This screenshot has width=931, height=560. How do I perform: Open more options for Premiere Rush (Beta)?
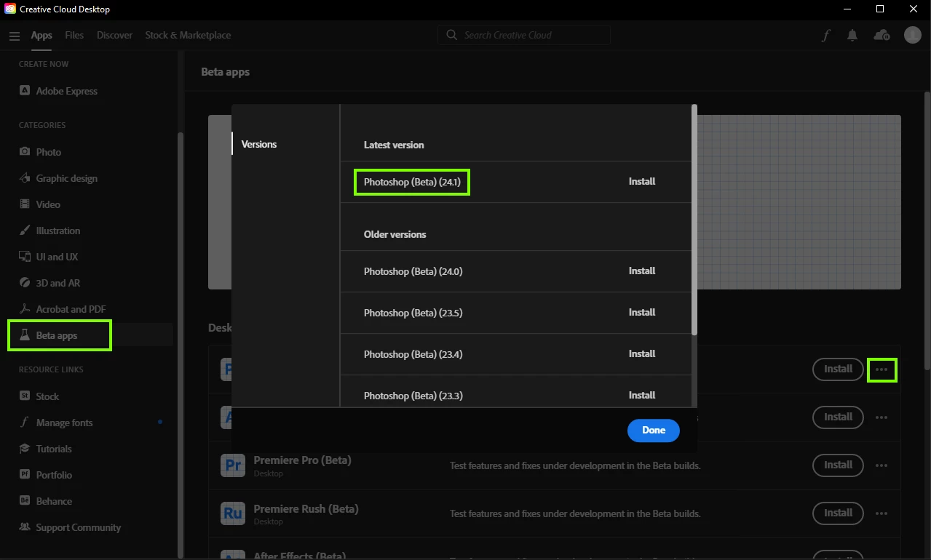(x=882, y=513)
